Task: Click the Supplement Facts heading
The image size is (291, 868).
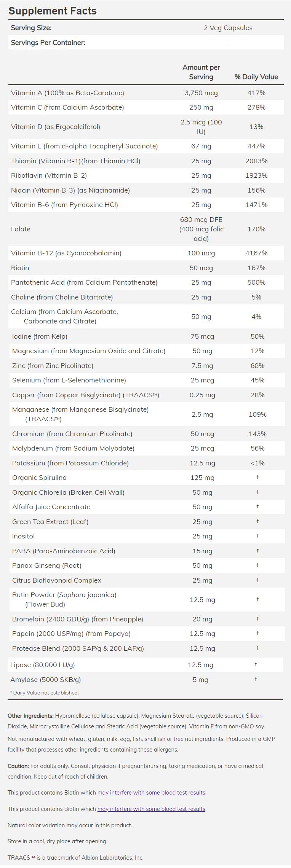Action: coord(53,11)
